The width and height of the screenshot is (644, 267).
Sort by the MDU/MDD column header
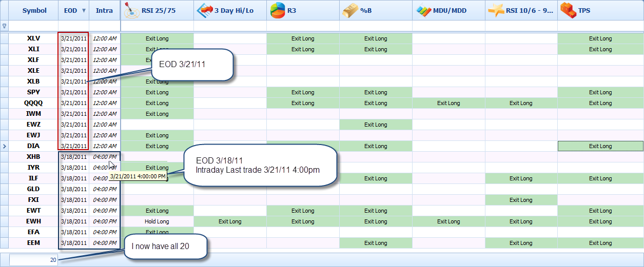pyautogui.click(x=448, y=10)
